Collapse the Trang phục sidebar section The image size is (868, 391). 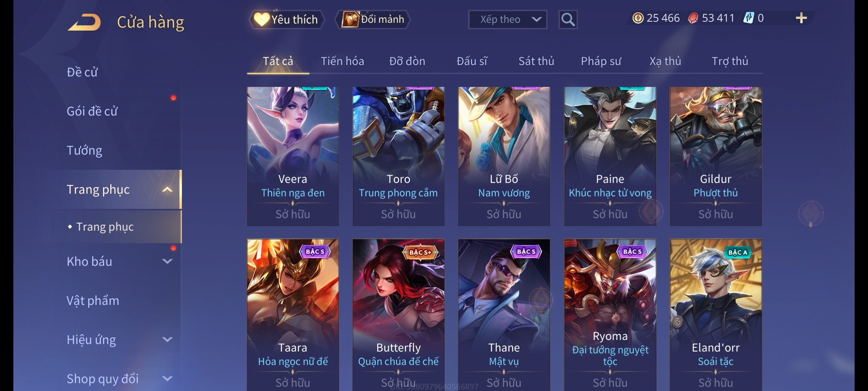coord(167,190)
